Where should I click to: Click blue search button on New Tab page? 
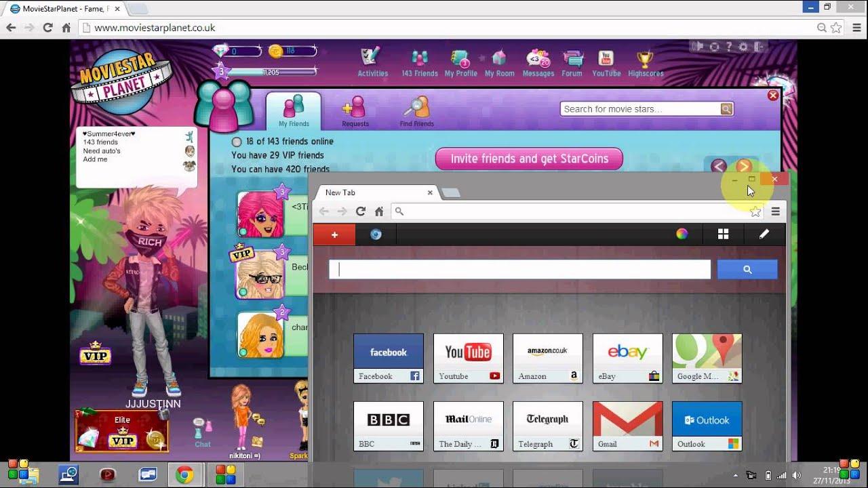pos(747,270)
